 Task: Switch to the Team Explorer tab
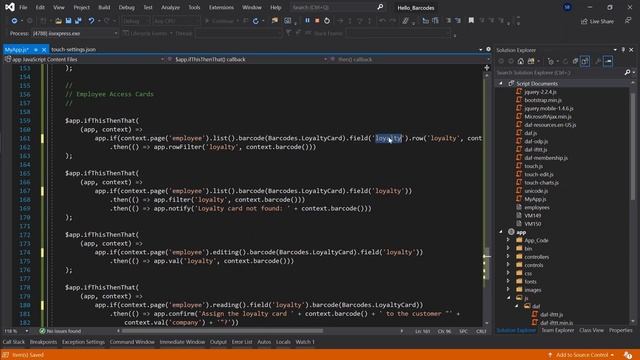coord(558,330)
